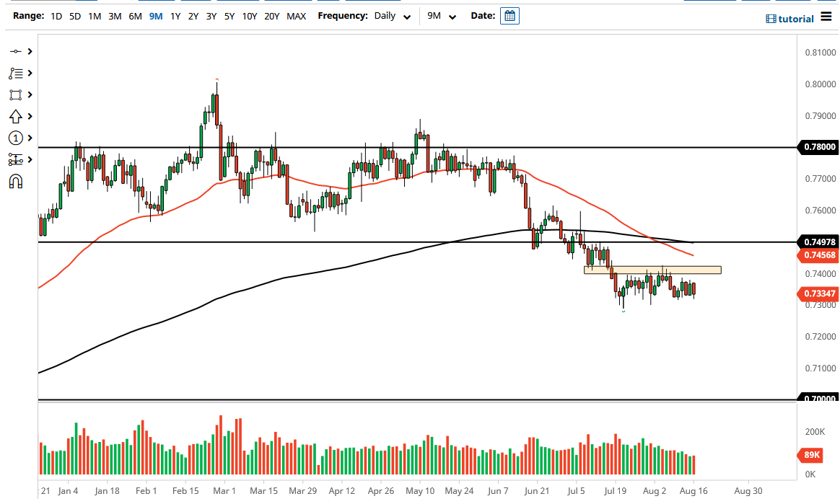Screen dimensions: 840x504
Task: Click the orange 0.73347 price label
Action: pos(819,293)
